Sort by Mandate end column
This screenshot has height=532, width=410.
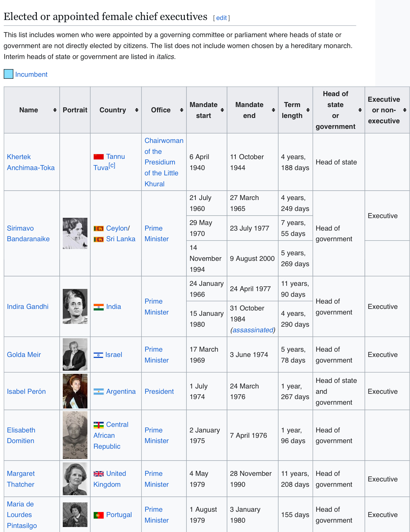(273, 110)
